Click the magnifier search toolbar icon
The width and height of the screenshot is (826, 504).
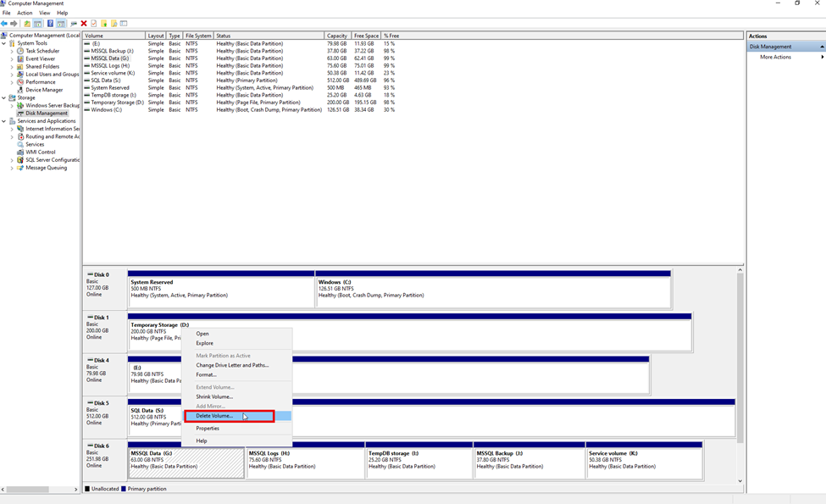pos(114,24)
